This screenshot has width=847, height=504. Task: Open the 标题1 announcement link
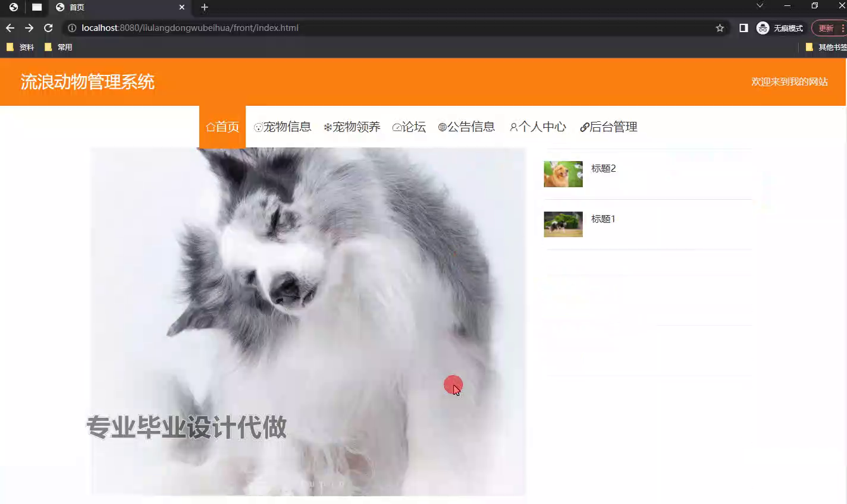click(603, 219)
